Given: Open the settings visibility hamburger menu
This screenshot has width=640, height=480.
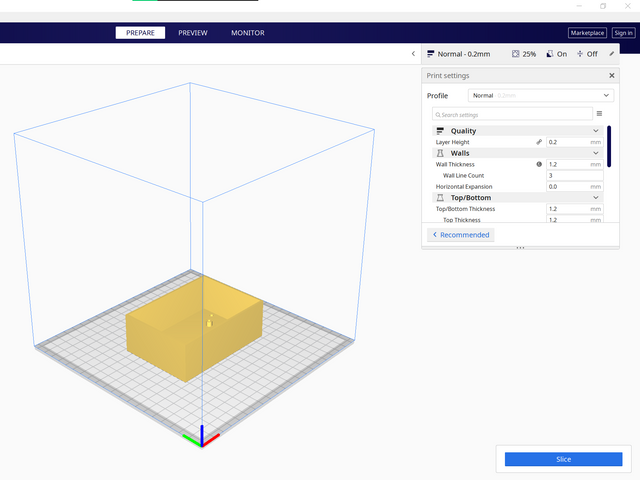Looking at the screenshot, I should click(x=599, y=114).
